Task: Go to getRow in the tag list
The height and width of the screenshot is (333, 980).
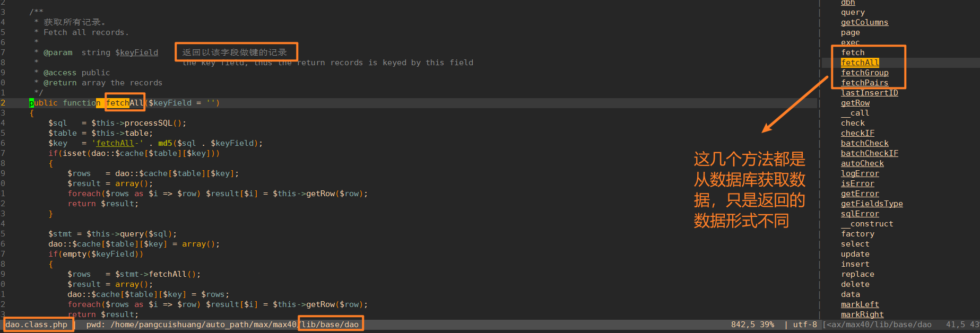Action: click(855, 103)
